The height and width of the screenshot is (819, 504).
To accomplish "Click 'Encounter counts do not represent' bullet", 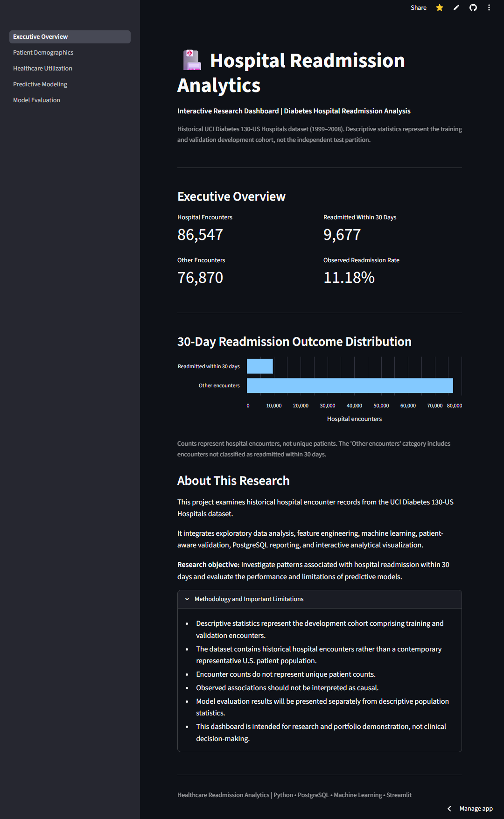I will click(286, 674).
